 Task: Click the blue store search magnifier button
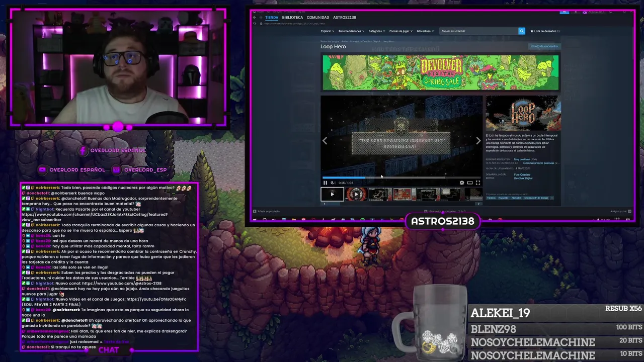pyautogui.click(x=522, y=31)
